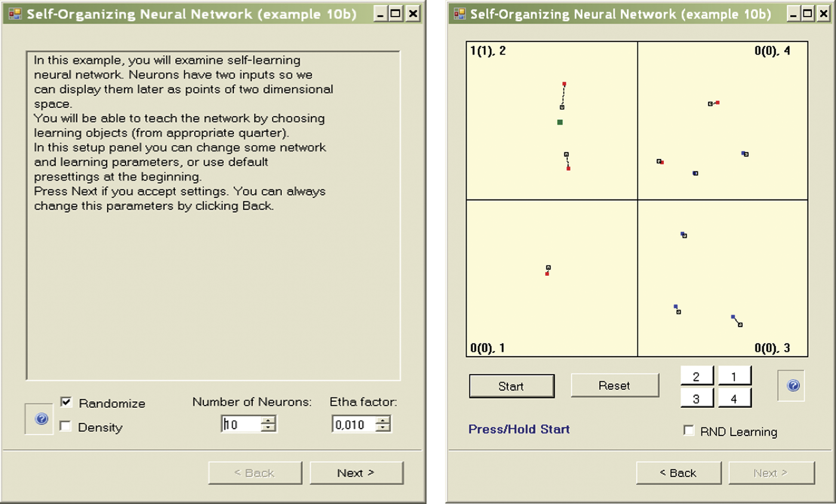836x504 pixels.
Task: Click the Reset button
Action: click(x=614, y=386)
